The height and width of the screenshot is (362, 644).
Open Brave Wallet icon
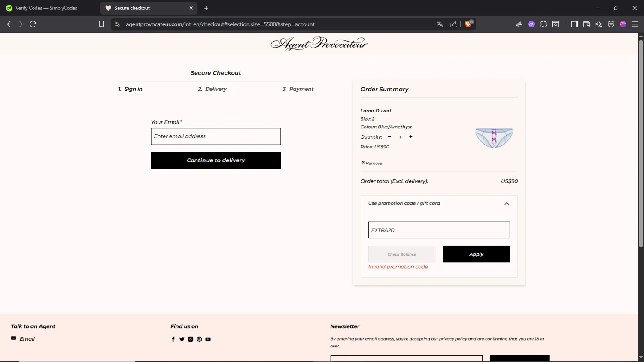pyautogui.click(x=587, y=24)
